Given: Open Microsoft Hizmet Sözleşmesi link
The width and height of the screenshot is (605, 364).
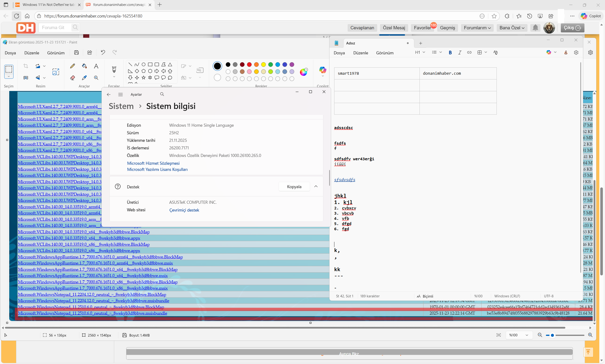Looking at the screenshot, I should click(153, 163).
